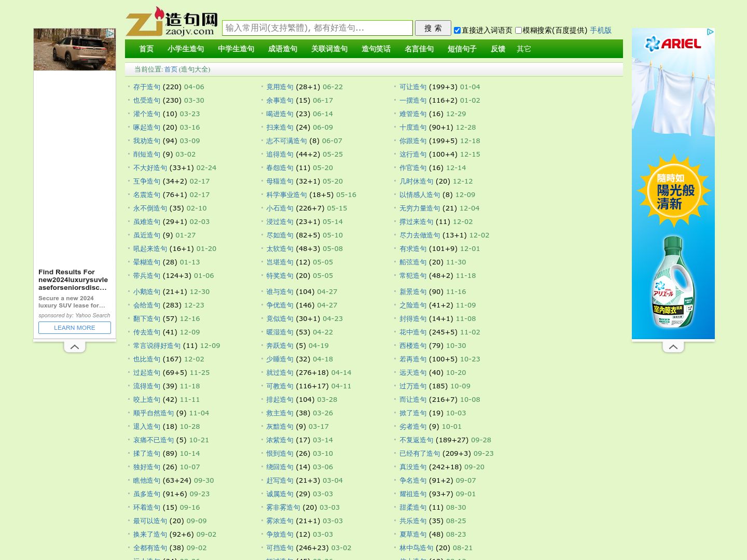
Task: Click LEARN MORE in the left ad
Action: point(75,328)
